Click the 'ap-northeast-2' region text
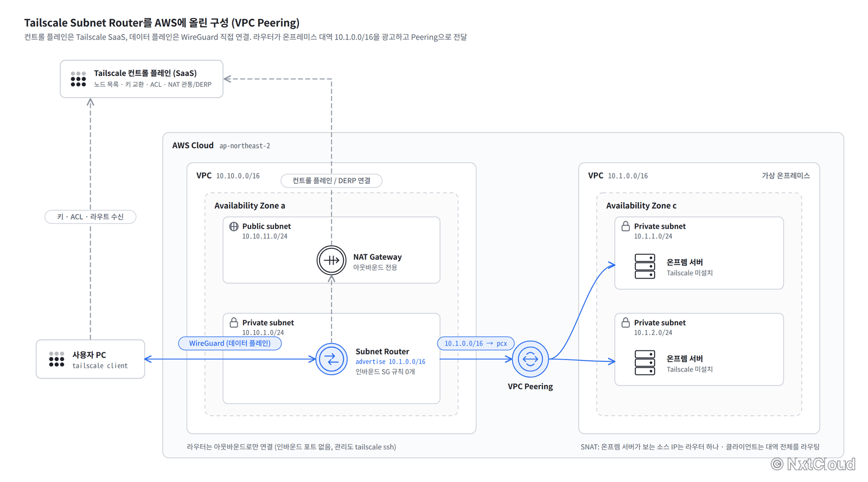 click(x=245, y=146)
